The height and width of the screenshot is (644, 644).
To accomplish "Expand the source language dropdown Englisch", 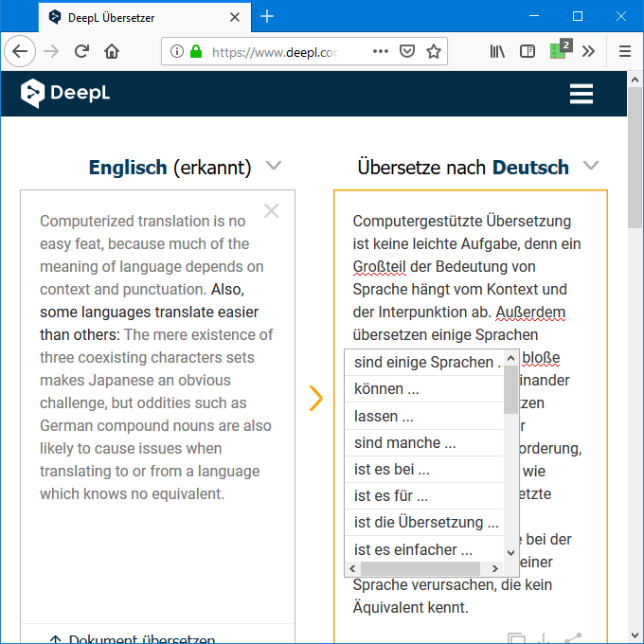I will tap(274, 166).
